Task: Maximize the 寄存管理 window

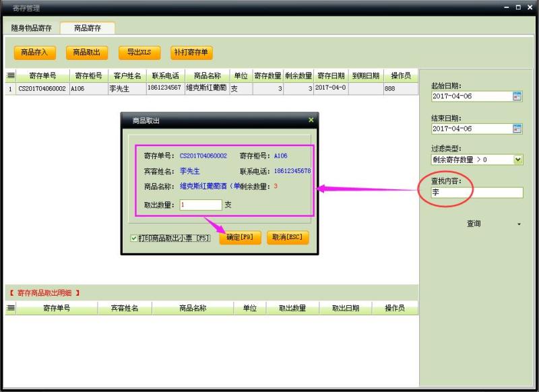Action: (x=518, y=7)
